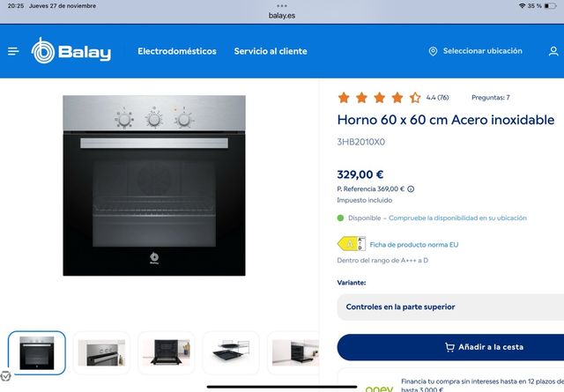Click the Balay logo
Viewport: 564px width, 392px height.
[71, 51]
